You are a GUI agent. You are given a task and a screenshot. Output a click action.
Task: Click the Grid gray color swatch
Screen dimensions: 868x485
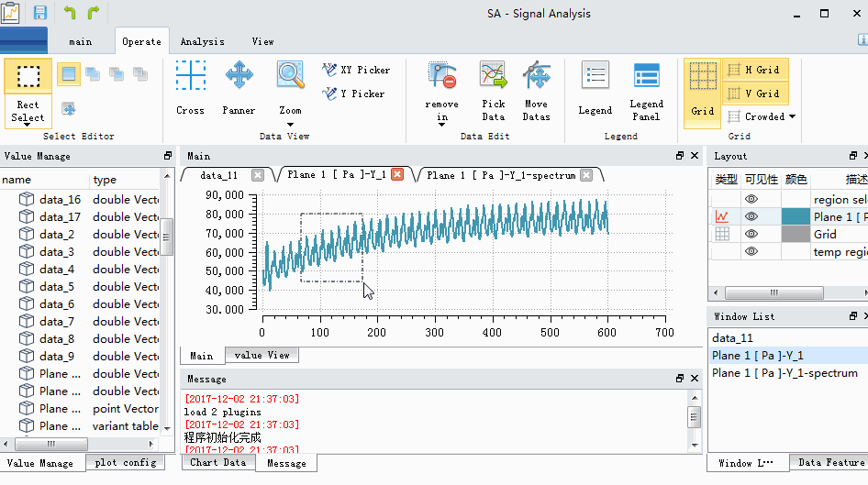pyautogui.click(x=796, y=234)
